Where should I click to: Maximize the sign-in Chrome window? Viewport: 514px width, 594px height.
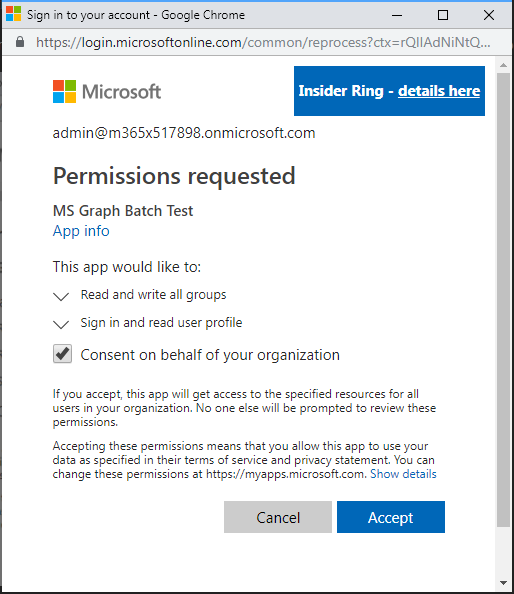coord(443,15)
